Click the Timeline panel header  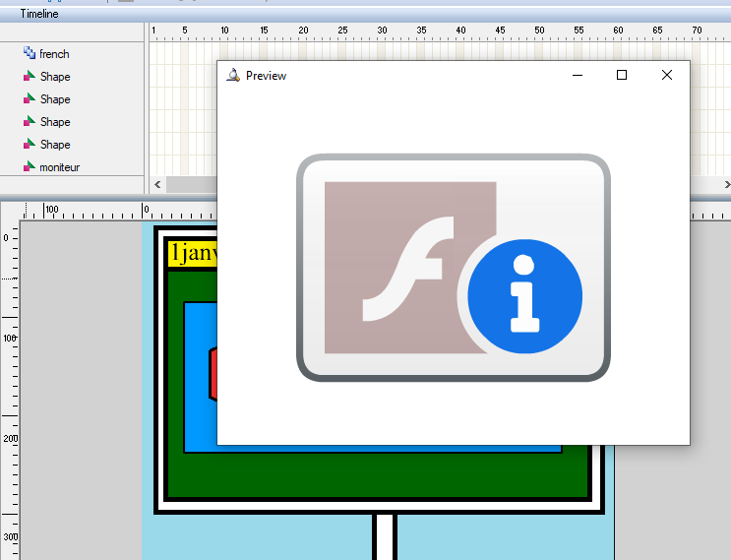click(x=366, y=14)
